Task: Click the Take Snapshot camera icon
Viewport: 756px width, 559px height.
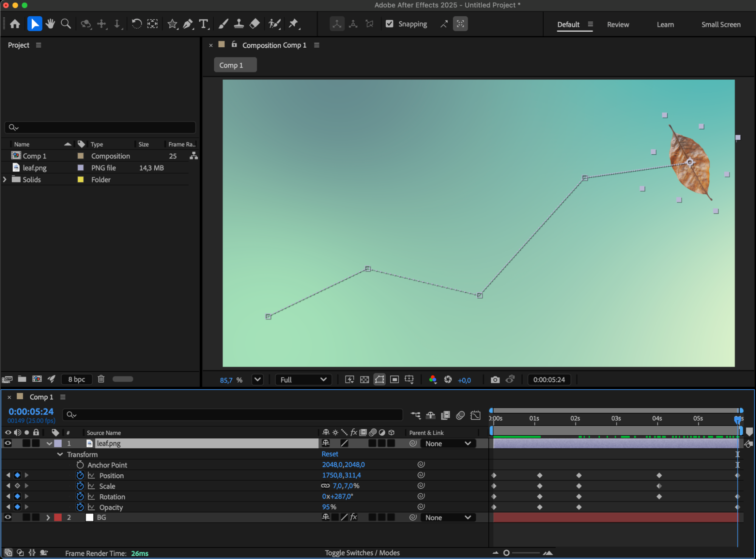Action: tap(495, 380)
